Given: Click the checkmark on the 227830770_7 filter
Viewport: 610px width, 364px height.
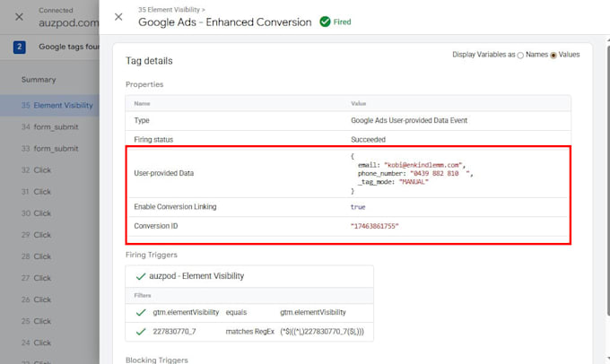Looking at the screenshot, I should (141, 332).
